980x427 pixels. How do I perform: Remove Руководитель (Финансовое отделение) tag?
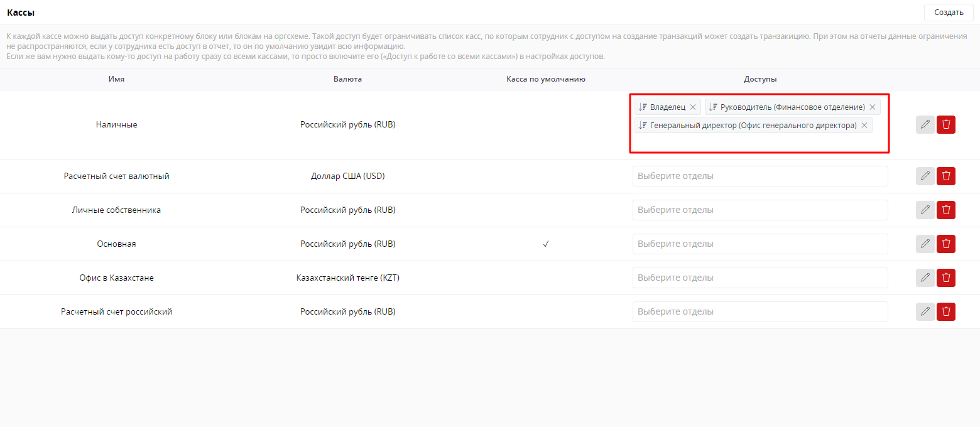(872, 107)
